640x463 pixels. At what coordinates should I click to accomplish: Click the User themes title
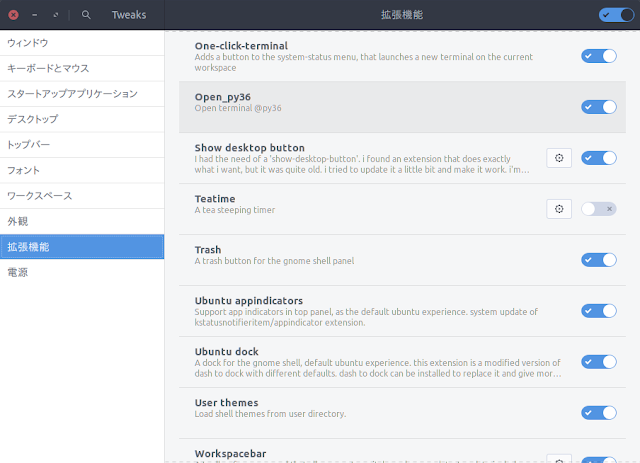[227, 403]
